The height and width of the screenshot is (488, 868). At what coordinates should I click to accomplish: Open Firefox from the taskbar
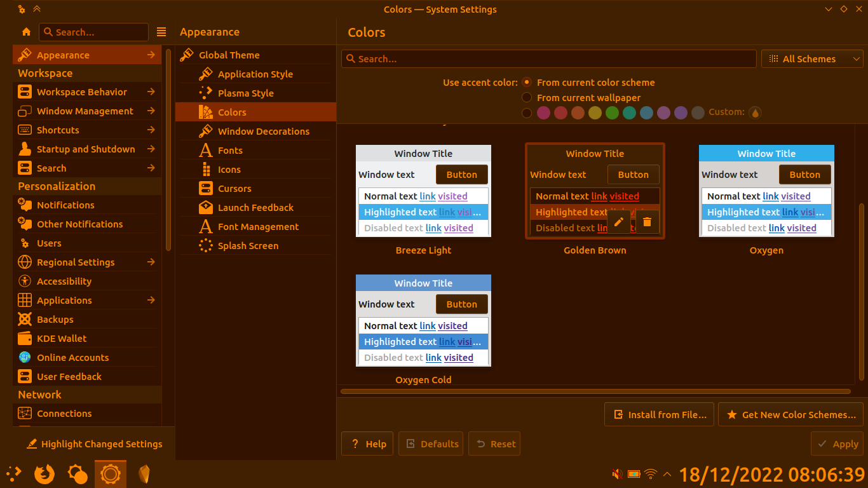point(44,474)
